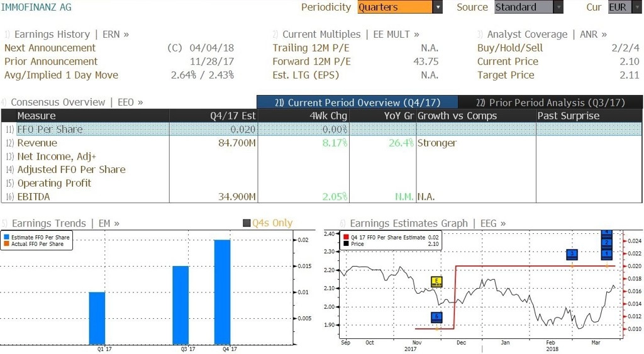Click the black Price legend swatch
The height and width of the screenshot is (354, 644).
(346, 244)
